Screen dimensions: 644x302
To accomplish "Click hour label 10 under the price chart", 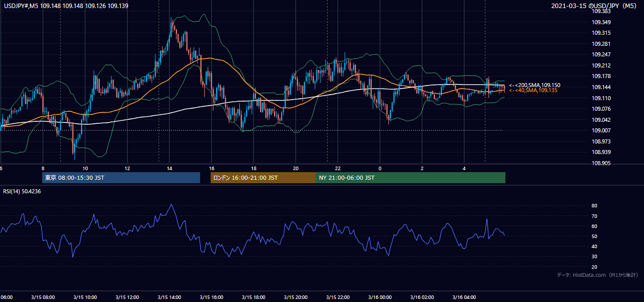I will pyautogui.click(x=85, y=169).
